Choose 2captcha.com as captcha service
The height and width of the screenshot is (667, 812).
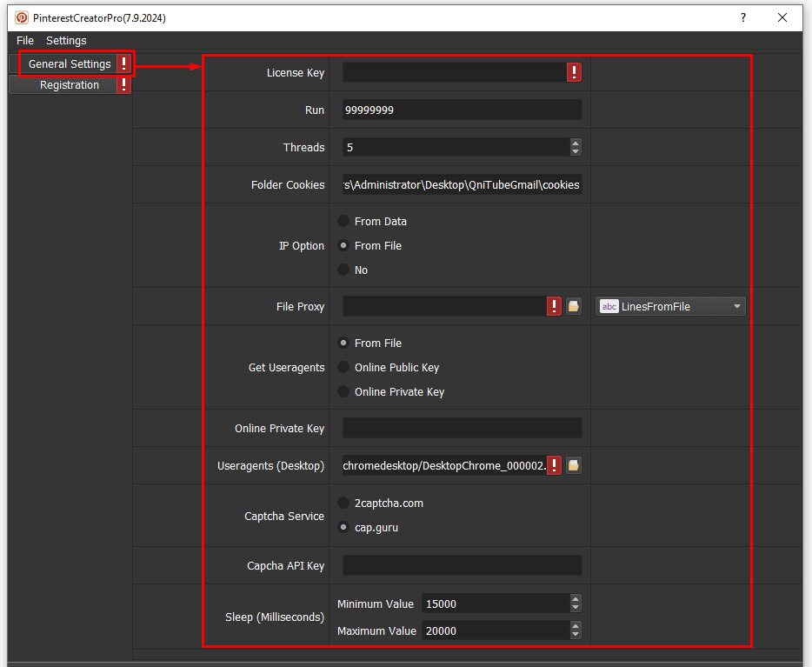(x=343, y=503)
